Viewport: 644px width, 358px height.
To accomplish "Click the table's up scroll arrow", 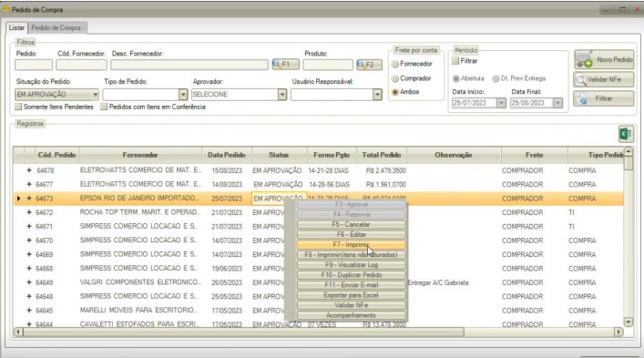I will coord(628,151).
